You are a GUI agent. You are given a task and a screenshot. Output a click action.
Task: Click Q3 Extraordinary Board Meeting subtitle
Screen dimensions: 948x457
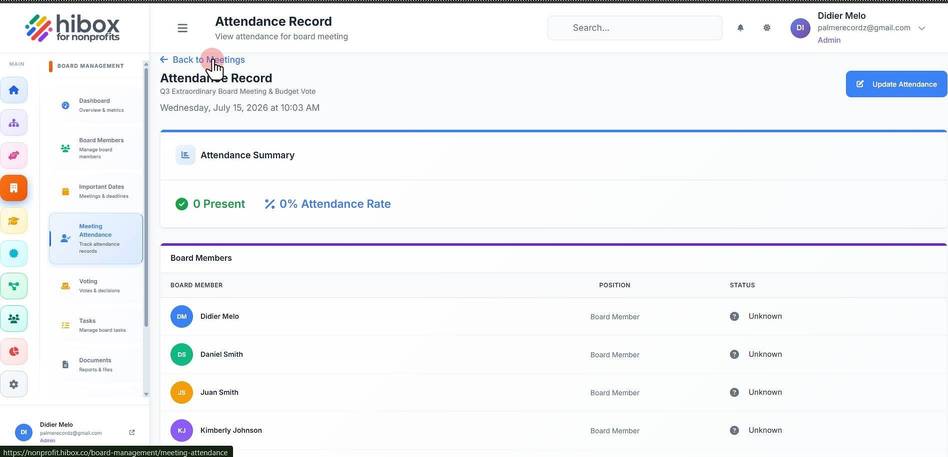coord(238,92)
